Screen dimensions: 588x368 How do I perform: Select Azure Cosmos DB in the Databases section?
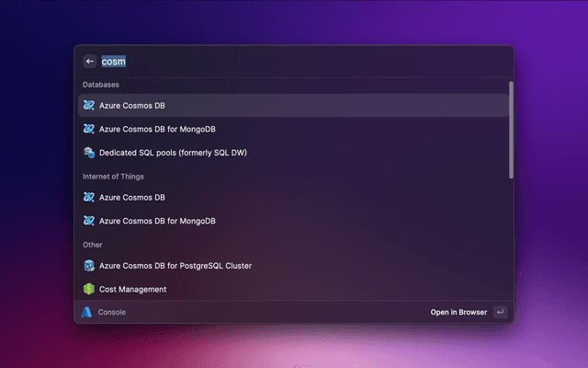tap(132, 106)
